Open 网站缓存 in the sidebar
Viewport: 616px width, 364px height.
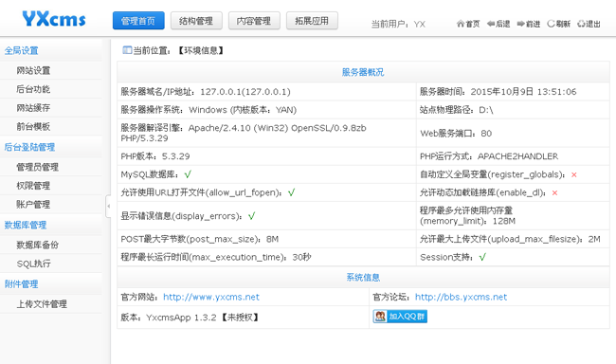(33, 108)
